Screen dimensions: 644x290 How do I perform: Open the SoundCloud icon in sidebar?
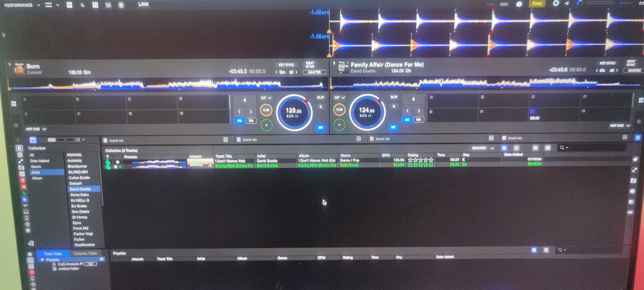(23, 187)
